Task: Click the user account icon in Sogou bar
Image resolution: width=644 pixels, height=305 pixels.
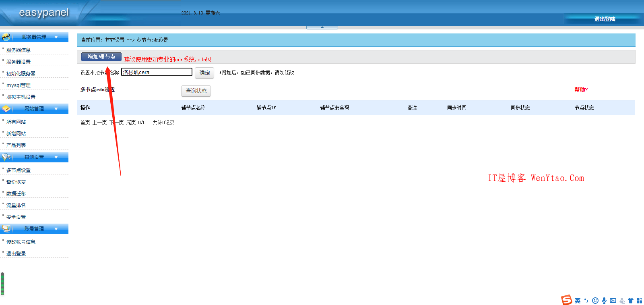Action: pos(622,301)
